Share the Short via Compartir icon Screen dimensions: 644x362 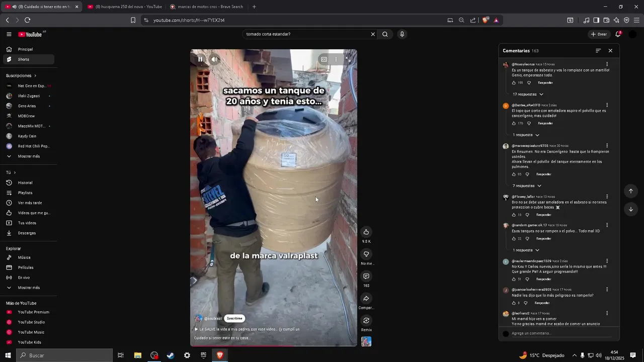click(366, 298)
